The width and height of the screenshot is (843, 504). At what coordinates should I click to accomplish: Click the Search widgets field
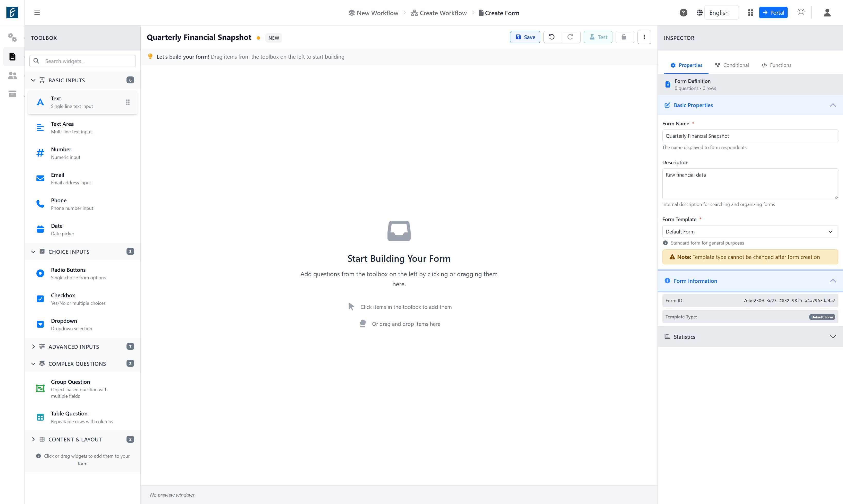pyautogui.click(x=82, y=61)
